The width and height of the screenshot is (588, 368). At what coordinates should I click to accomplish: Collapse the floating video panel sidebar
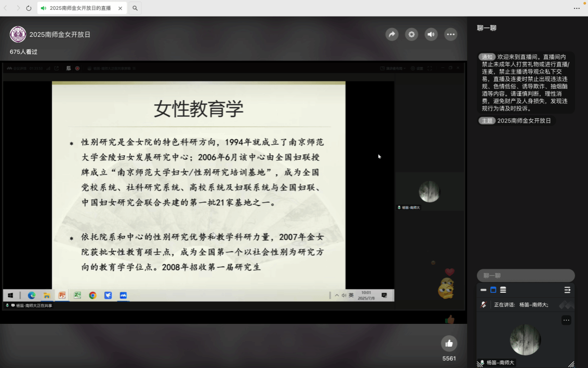(x=567, y=290)
